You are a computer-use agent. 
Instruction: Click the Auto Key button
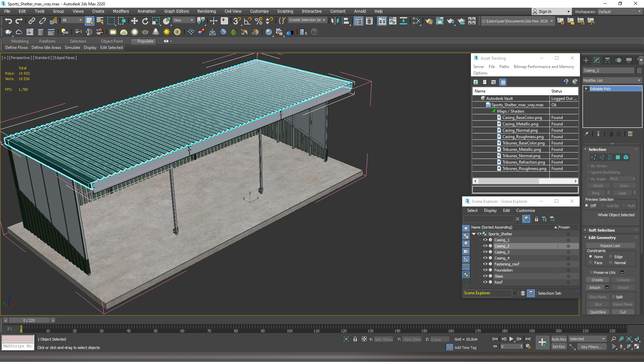(559, 339)
